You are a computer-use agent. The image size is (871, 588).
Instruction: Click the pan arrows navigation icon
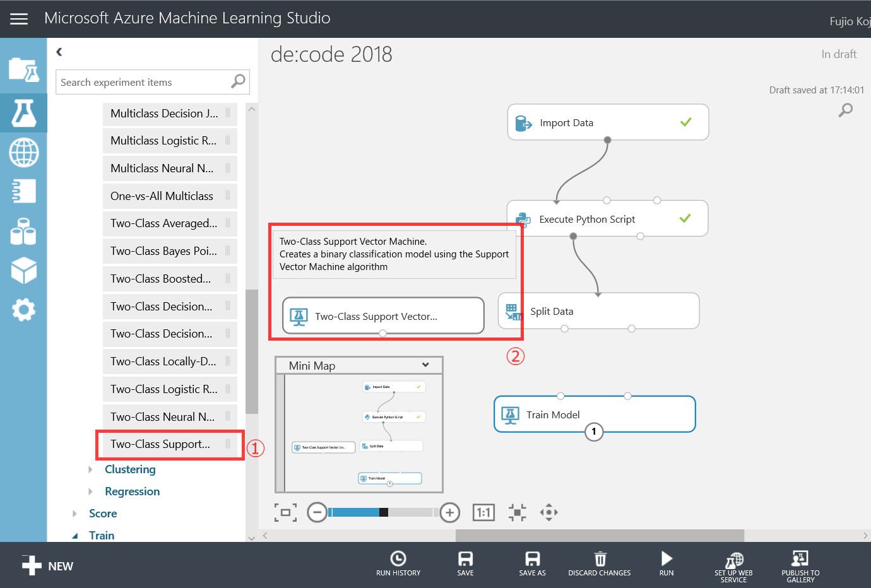pos(549,512)
